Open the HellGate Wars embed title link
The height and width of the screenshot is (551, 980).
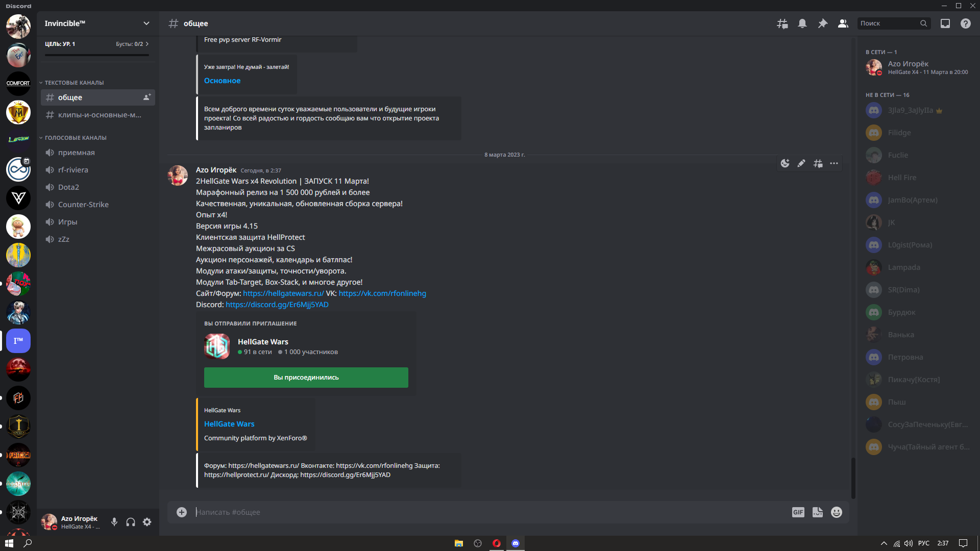[229, 424]
